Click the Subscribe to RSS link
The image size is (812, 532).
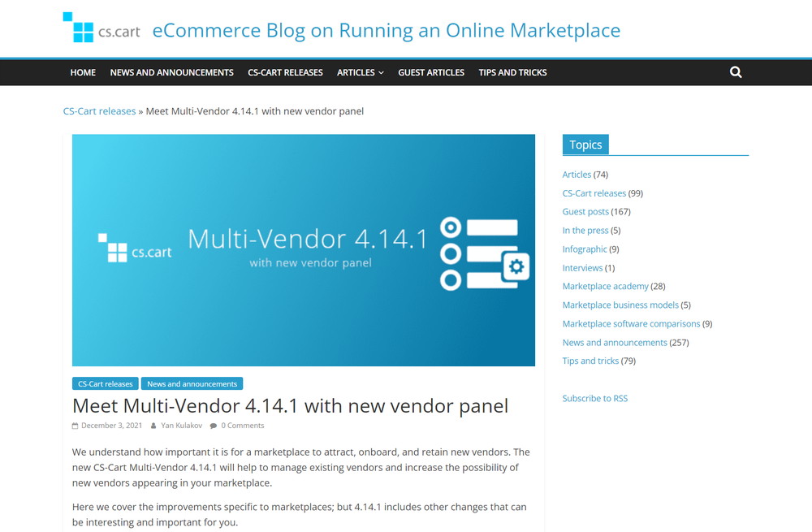point(595,398)
